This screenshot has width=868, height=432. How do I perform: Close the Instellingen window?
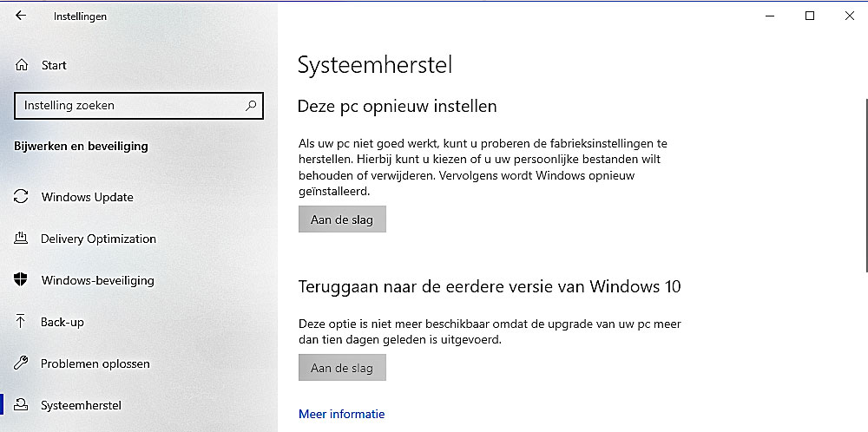(849, 16)
